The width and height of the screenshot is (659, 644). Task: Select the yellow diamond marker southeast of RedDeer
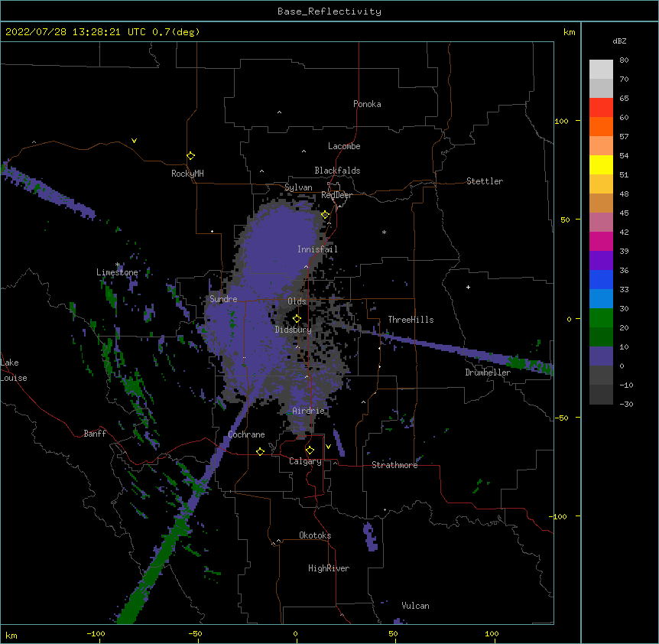325,215
